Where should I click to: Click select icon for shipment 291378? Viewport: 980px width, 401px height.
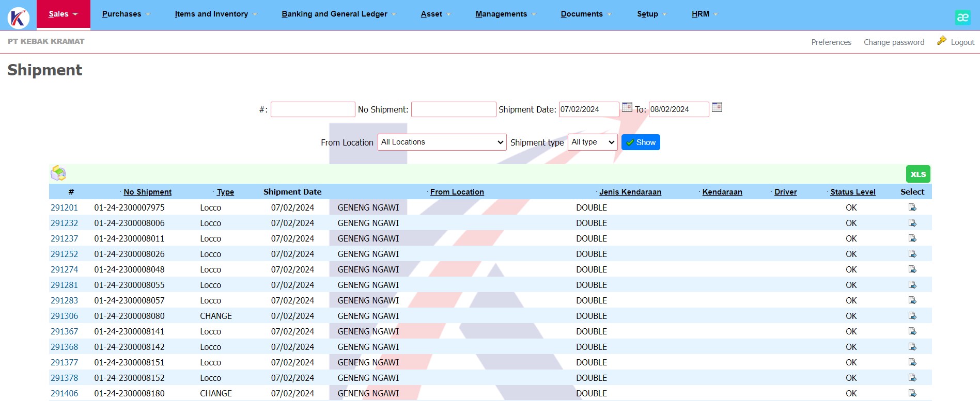912,378
